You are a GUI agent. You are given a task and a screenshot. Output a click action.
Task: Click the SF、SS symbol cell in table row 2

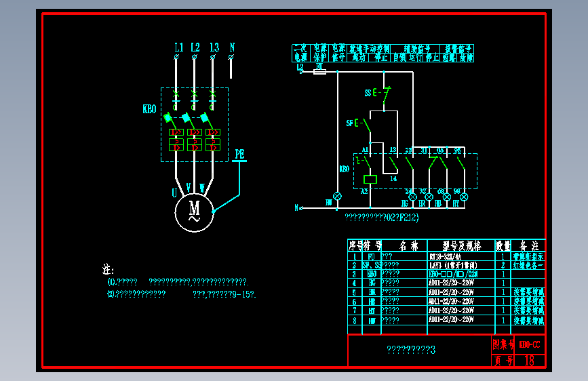click(x=372, y=265)
